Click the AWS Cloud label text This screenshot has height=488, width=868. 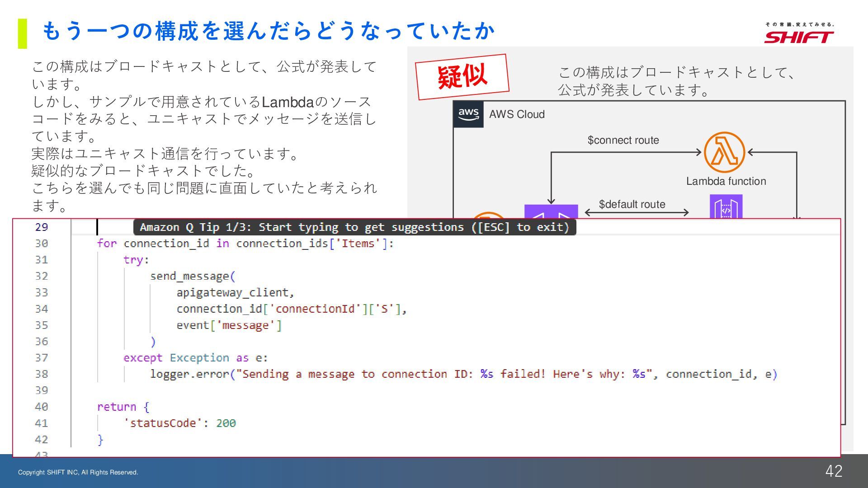[517, 114]
